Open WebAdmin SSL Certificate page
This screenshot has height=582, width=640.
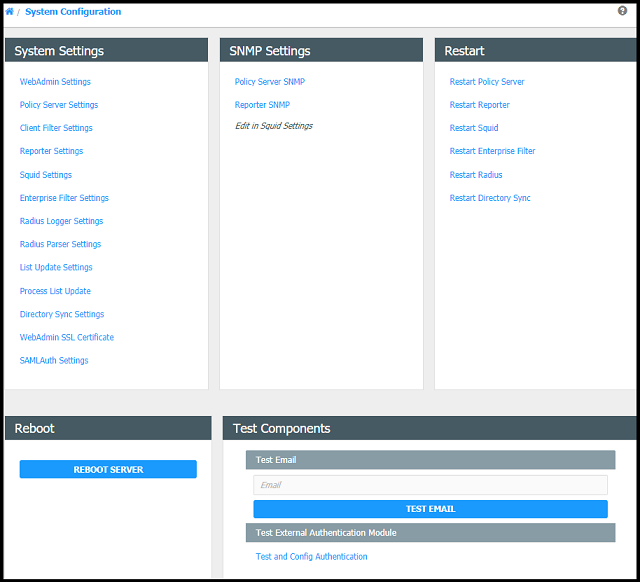point(67,337)
